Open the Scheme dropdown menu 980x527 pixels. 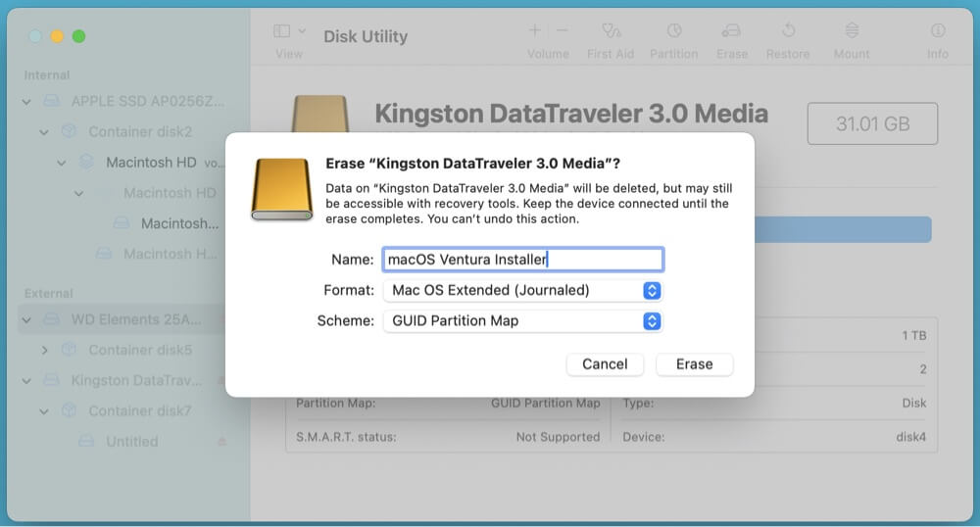click(x=652, y=321)
